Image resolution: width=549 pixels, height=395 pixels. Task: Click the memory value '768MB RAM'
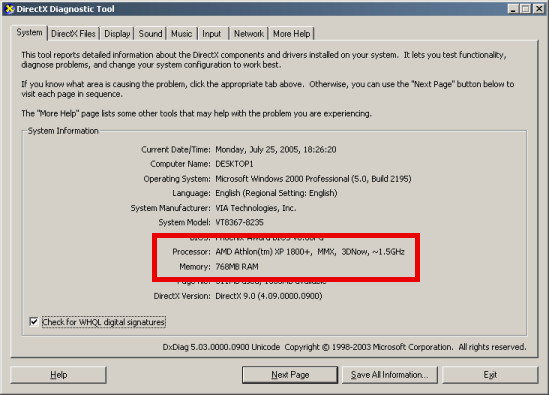(237, 267)
